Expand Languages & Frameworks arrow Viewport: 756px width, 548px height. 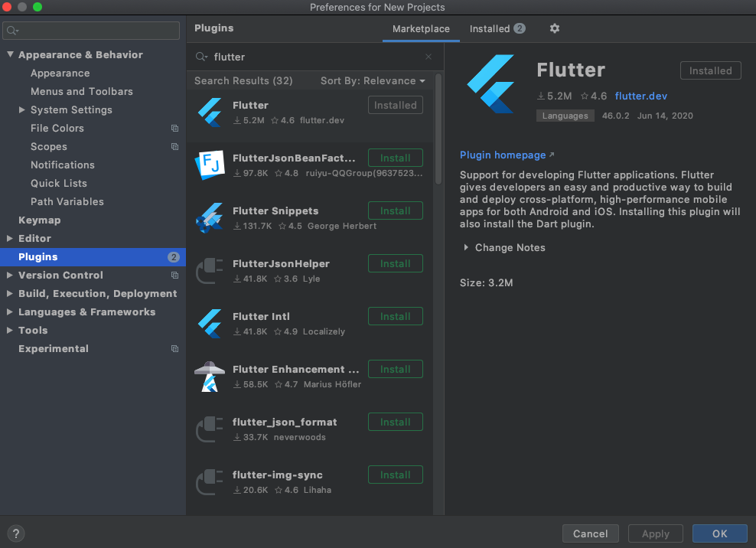10,312
